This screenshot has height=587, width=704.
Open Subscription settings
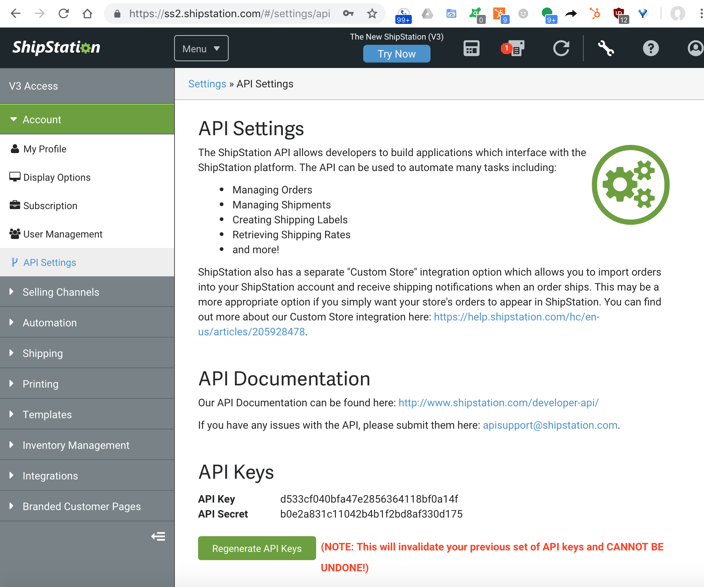click(87, 205)
